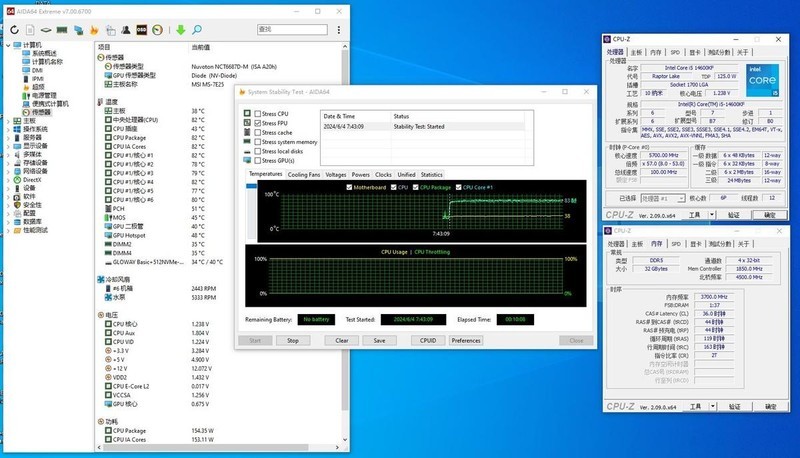This screenshot has width=800, height=458.
Task: Open the 显卡 tab in lower CPU-Z window
Action: 696,244
